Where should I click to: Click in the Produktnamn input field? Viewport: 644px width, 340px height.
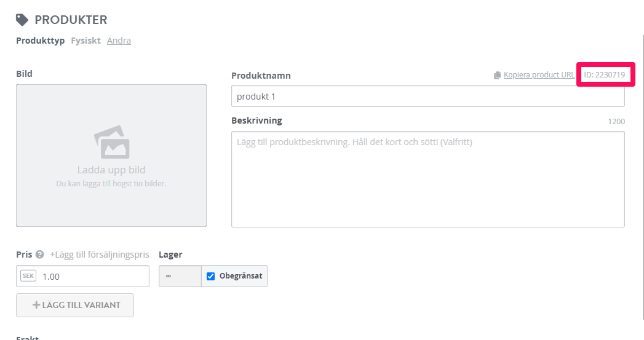428,96
